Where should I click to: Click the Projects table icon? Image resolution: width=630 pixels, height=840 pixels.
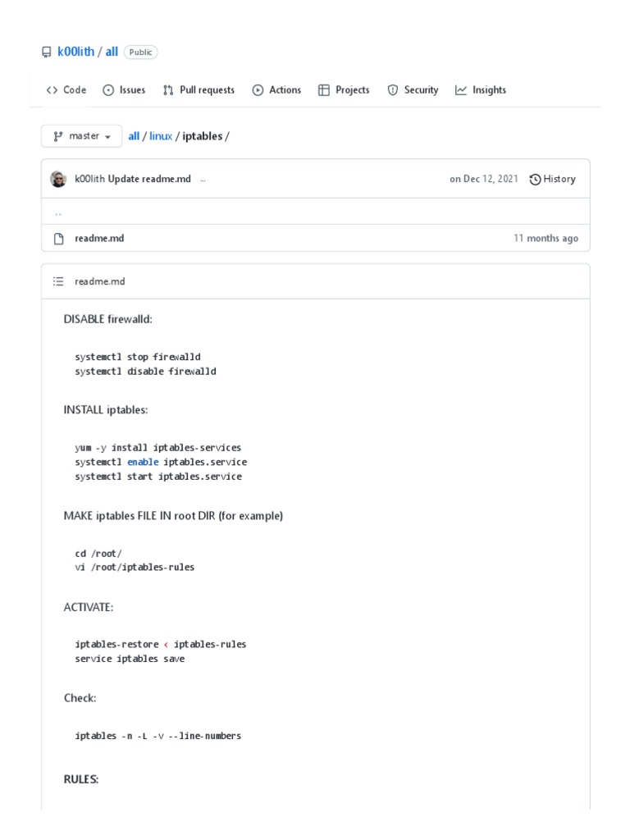[x=324, y=90]
